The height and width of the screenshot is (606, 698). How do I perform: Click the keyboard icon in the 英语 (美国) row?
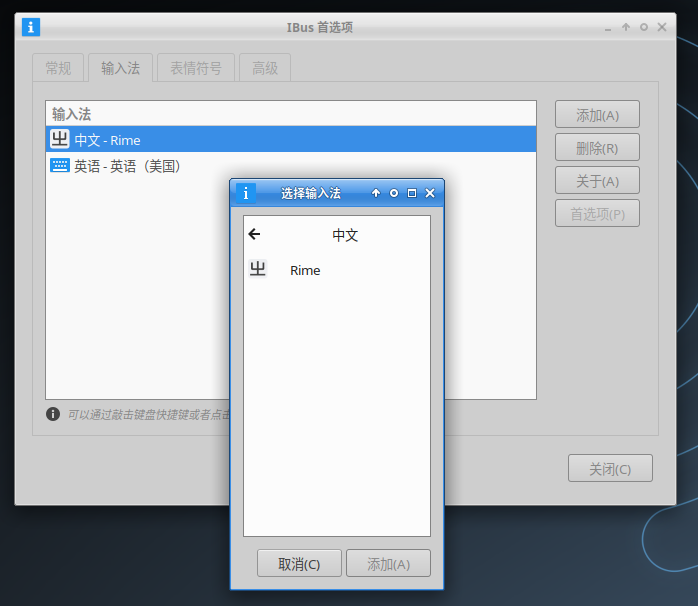pyautogui.click(x=59, y=166)
